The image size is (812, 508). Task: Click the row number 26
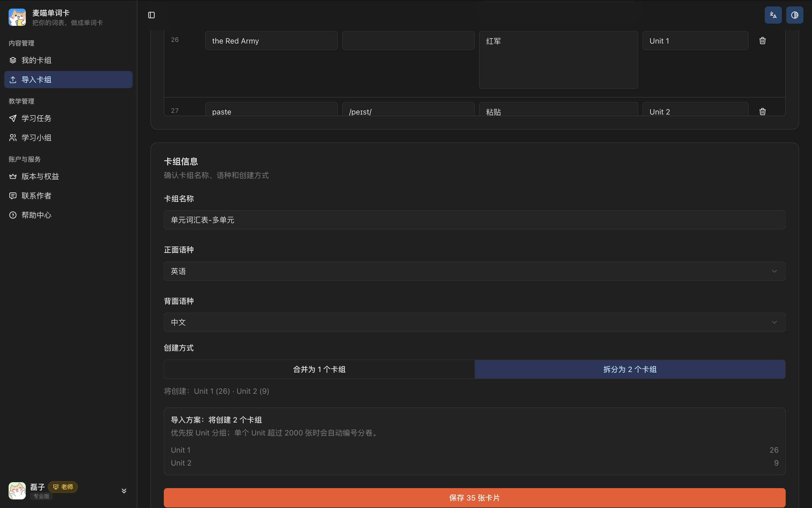pyautogui.click(x=175, y=40)
